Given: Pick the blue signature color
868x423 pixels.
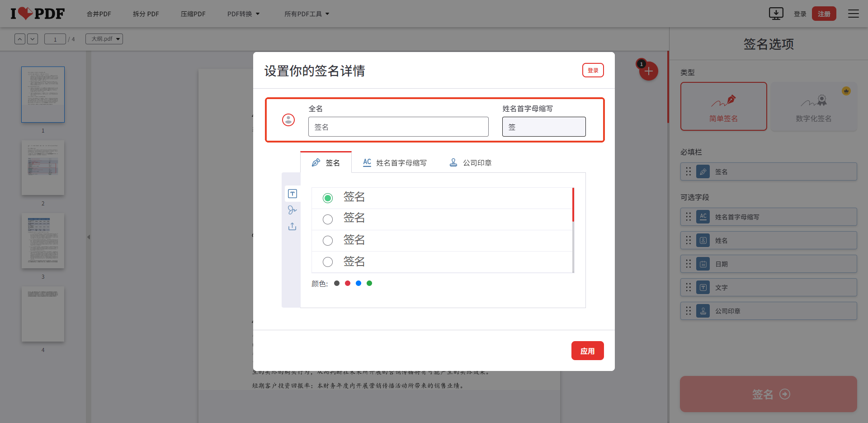Looking at the screenshot, I should click(359, 283).
